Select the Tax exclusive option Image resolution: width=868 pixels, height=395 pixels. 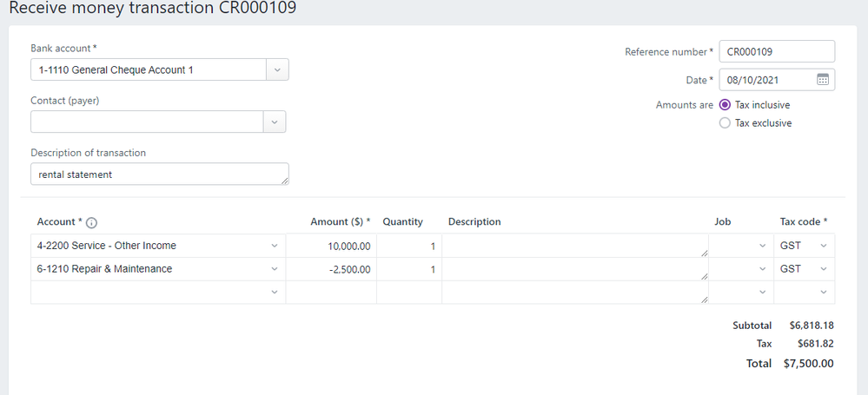726,123
